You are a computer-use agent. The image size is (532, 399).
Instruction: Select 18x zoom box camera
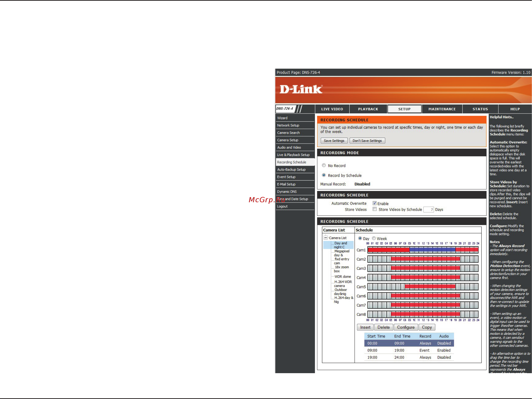[x=341, y=269]
